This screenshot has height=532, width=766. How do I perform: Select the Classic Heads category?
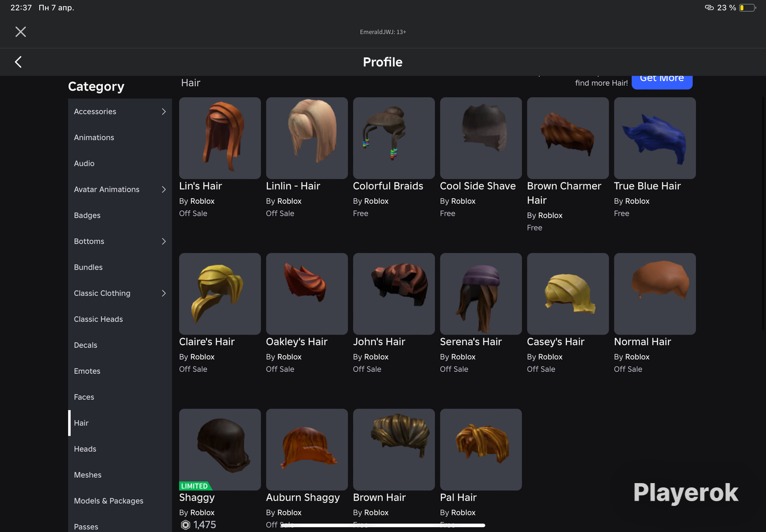[x=120, y=319]
